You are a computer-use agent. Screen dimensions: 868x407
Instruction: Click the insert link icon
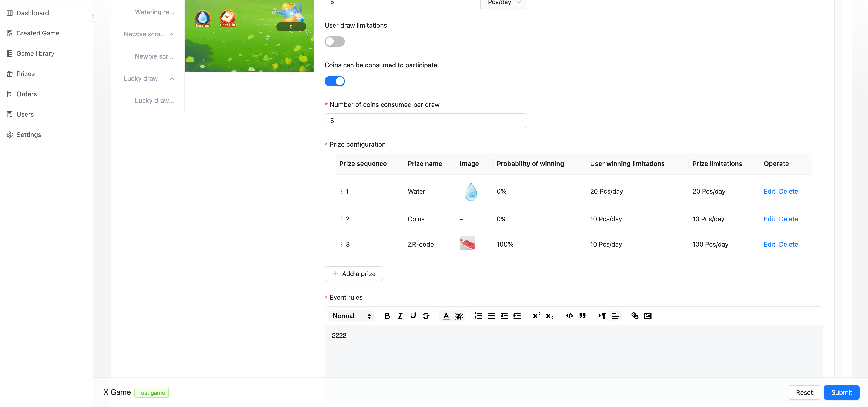[635, 316]
